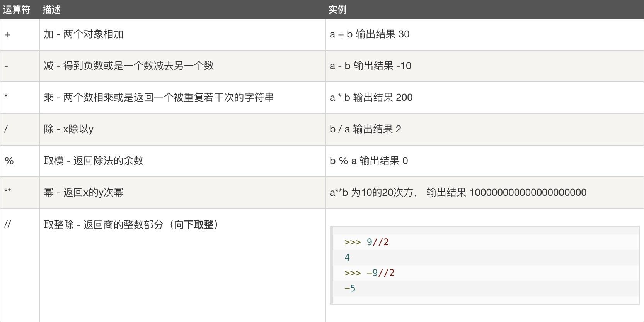
Task: Click code line >>> -9//2
Action: [x=369, y=273]
